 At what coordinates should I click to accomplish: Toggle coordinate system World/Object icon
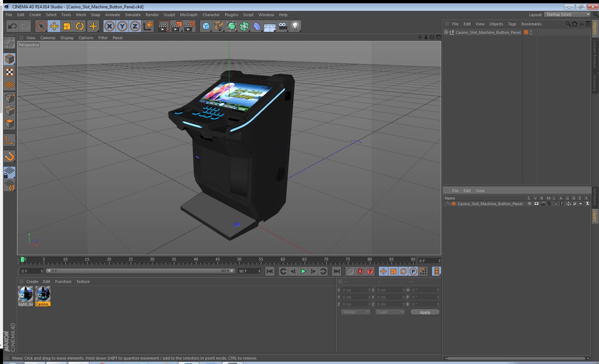point(148,26)
